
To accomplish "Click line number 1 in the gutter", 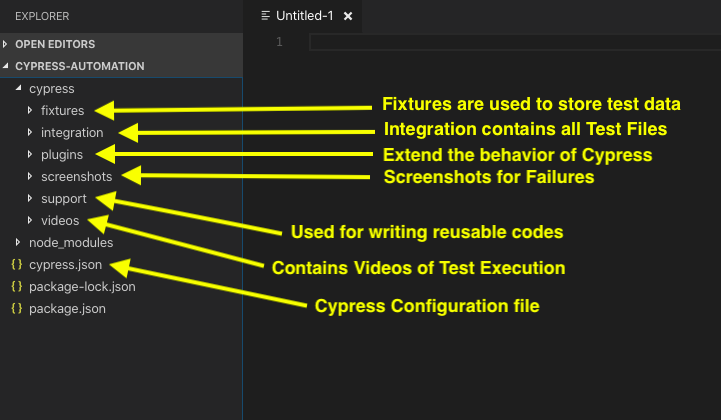I will click(x=279, y=42).
